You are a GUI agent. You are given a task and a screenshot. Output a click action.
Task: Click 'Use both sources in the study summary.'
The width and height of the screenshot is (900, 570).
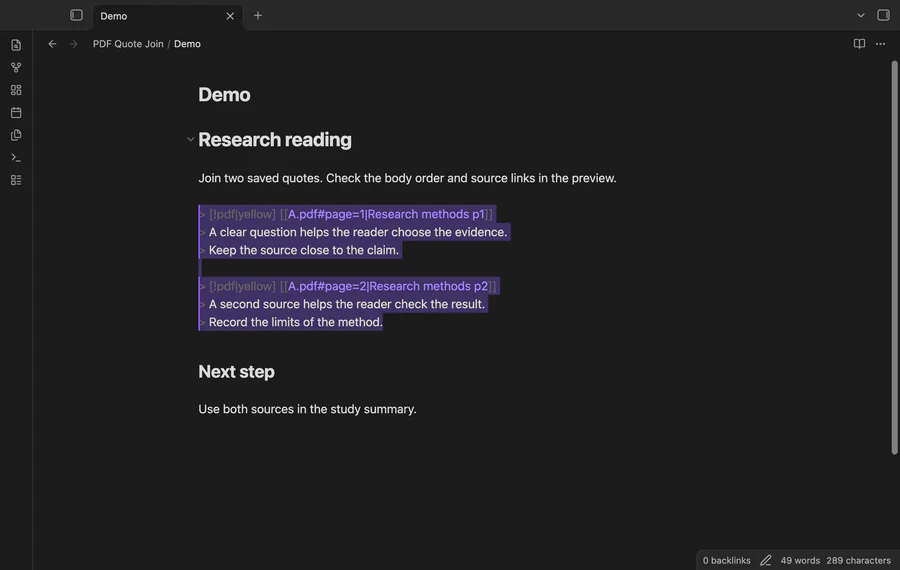tap(308, 409)
